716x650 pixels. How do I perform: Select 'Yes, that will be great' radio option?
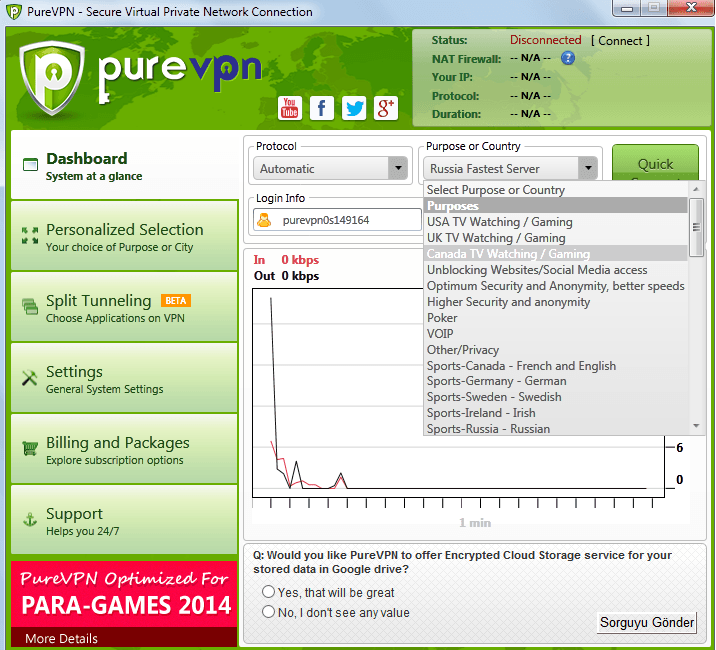268,592
